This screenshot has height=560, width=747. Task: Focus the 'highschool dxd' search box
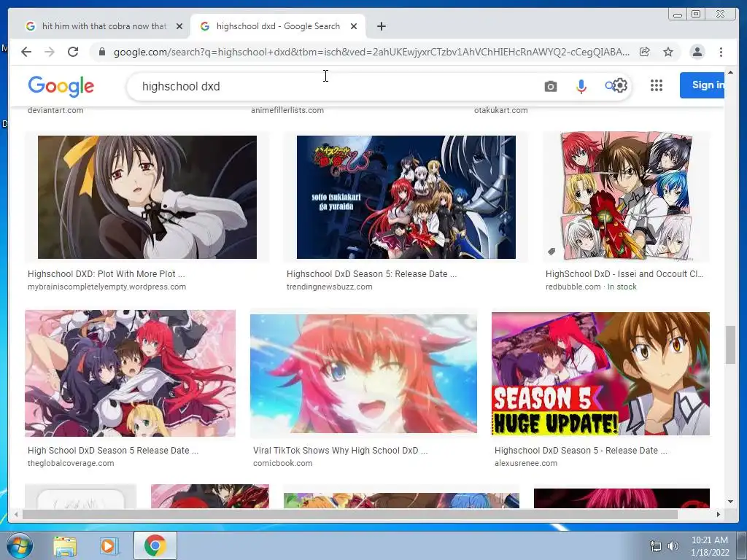[333, 86]
